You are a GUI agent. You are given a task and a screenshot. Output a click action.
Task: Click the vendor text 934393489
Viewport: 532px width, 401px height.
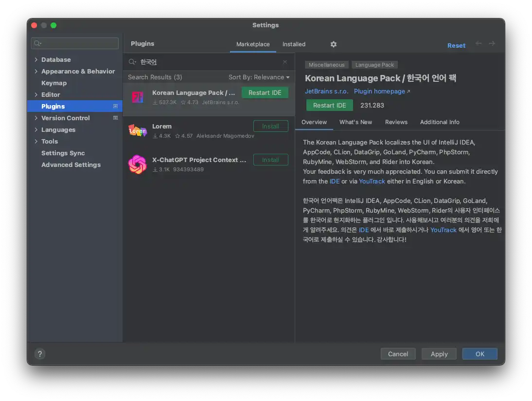[x=188, y=169]
